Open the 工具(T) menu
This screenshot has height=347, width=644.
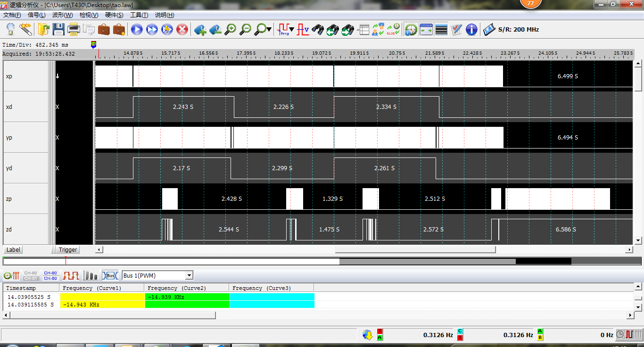coord(139,15)
